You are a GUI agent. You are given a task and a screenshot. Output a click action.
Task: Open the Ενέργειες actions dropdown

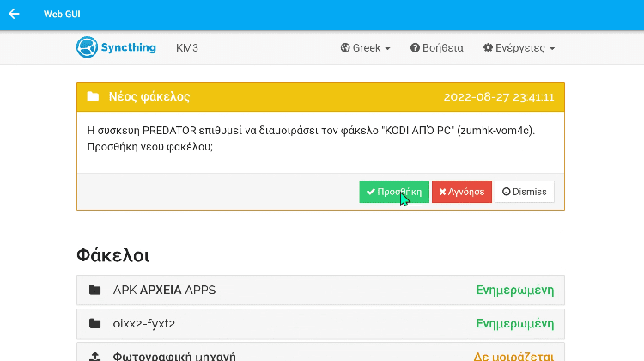point(519,48)
